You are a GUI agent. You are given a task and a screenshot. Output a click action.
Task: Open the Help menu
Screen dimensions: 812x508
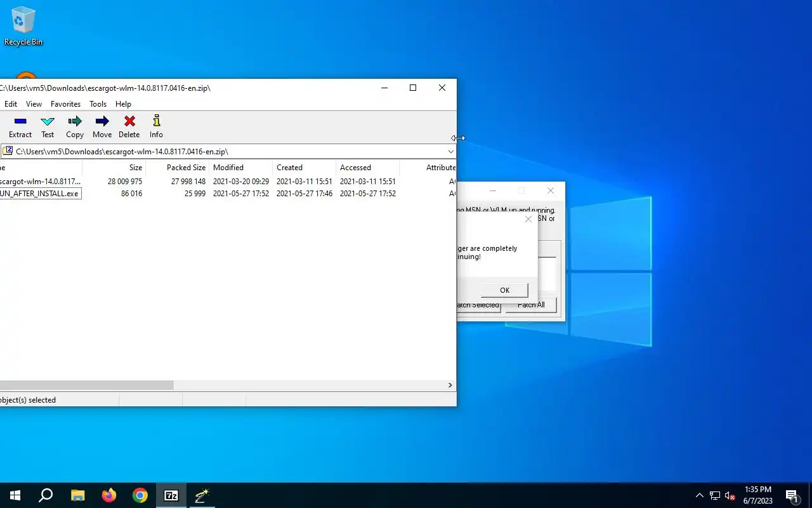click(123, 104)
